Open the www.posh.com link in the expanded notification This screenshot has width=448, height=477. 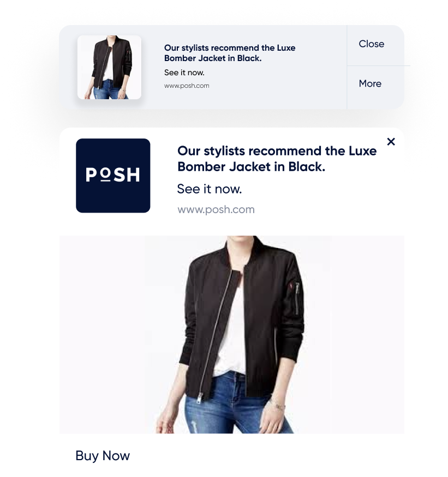[216, 209]
